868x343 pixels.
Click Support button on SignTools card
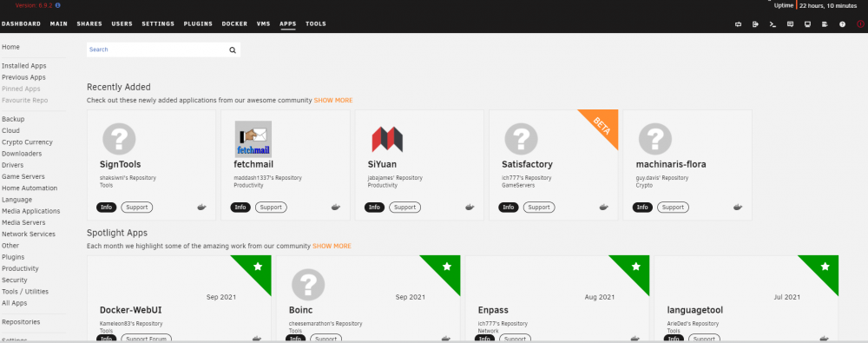(x=137, y=208)
